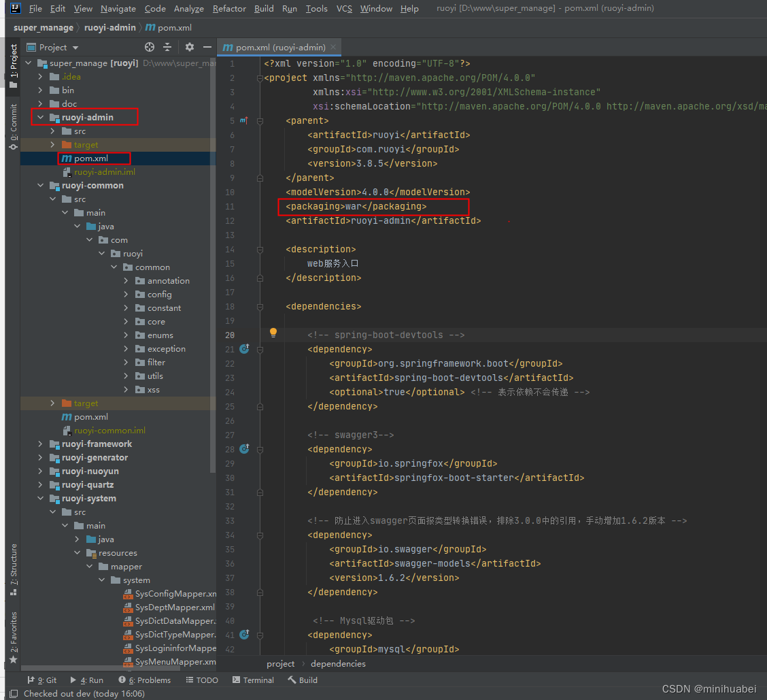Click the dependency gutter icon on line 41

coord(245,635)
